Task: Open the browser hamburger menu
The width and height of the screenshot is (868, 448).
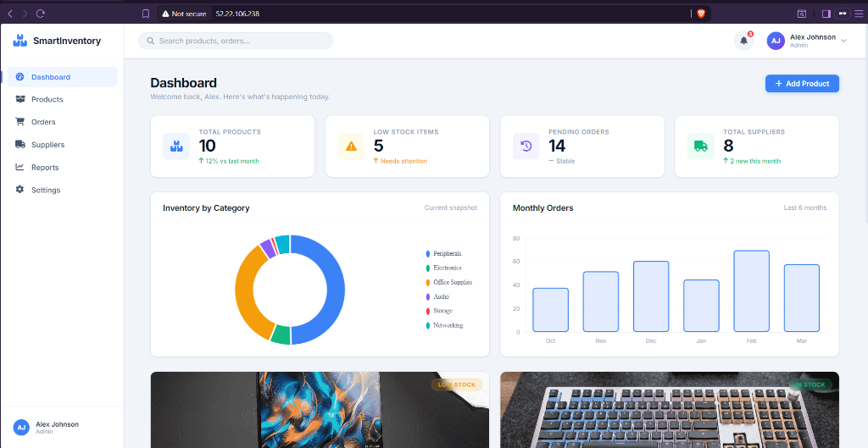Action: pos(859,14)
